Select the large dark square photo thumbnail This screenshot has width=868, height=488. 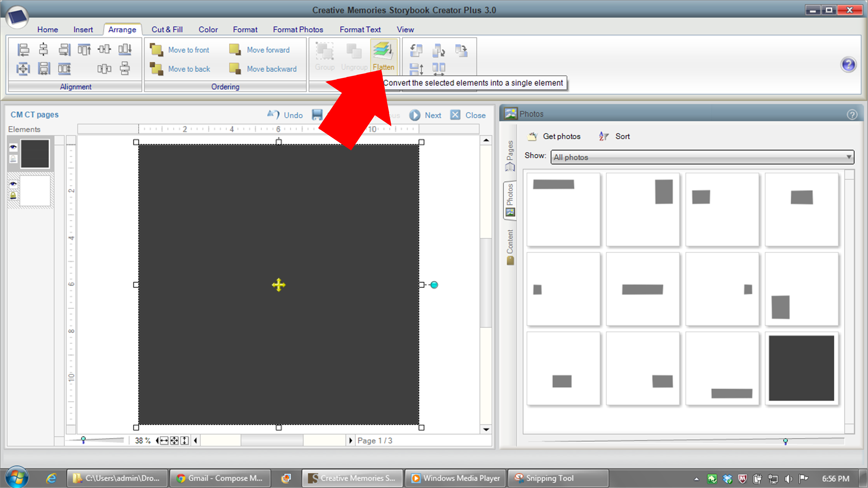click(x=801, y=368)
